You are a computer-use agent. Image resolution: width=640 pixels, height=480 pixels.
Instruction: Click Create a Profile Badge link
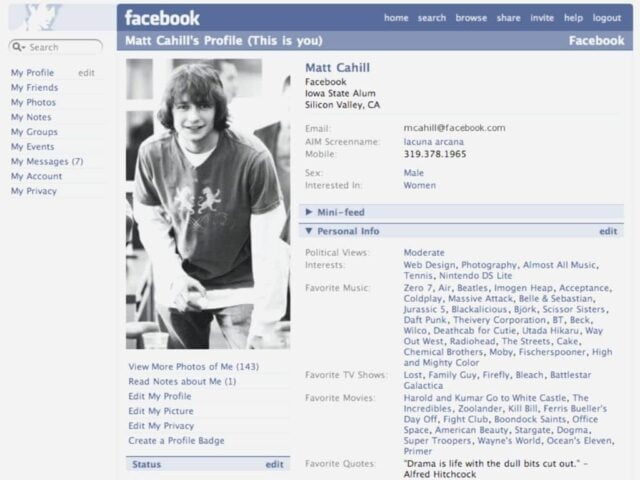(x=176, y=440)
